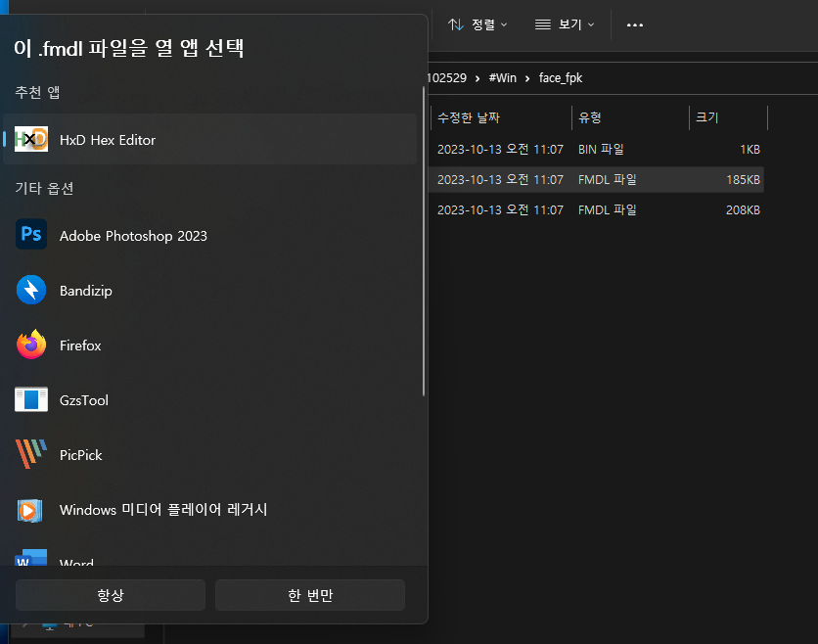Open the three-dot more options menu
This screenshot has width=818, height=644.
[635, 24]
